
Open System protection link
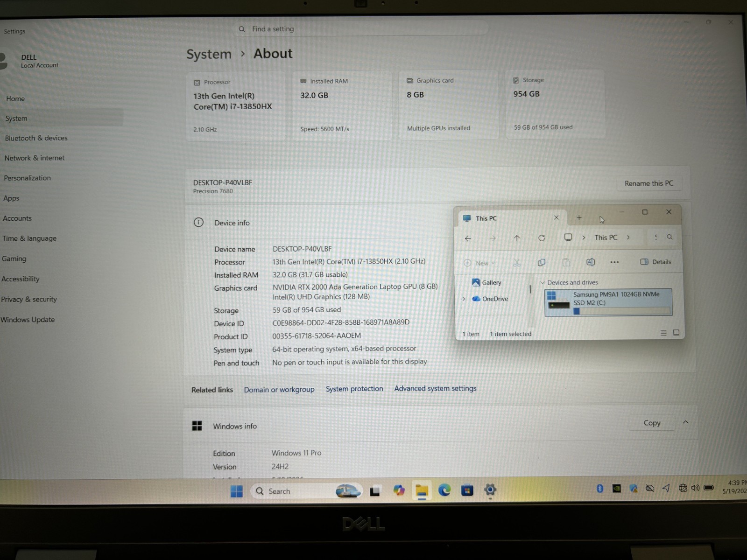pos(354,389)
